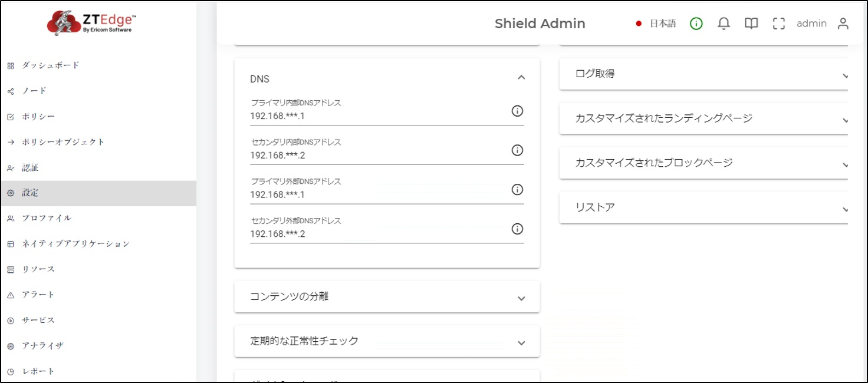Open the notifications bell icon

(x=724, y=24)
